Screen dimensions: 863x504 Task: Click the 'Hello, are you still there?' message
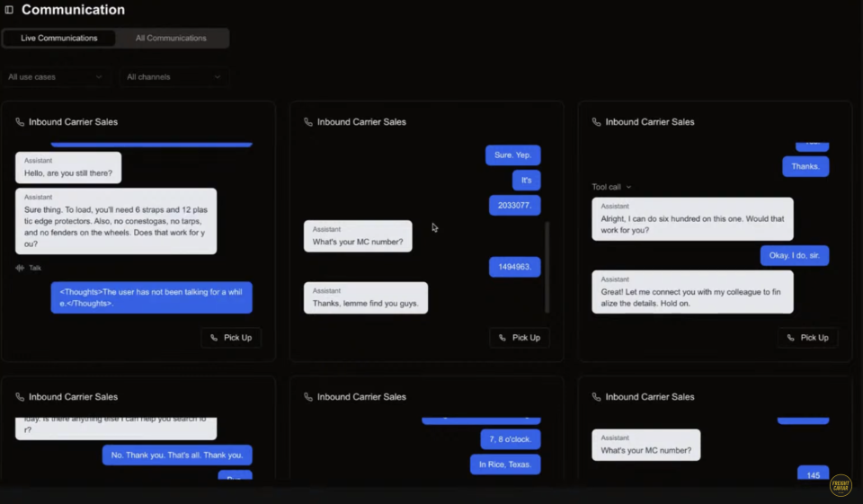tap(68, 168)
